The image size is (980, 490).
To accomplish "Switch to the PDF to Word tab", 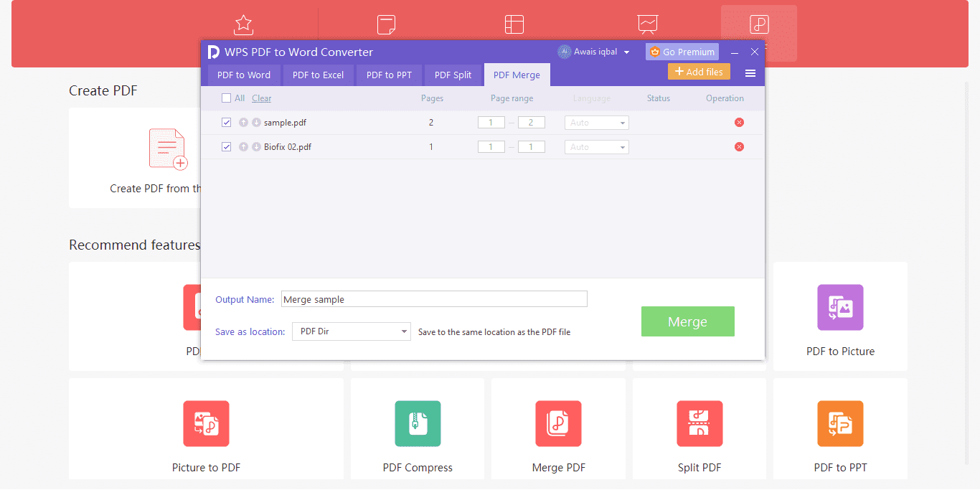I will [244, 75].
